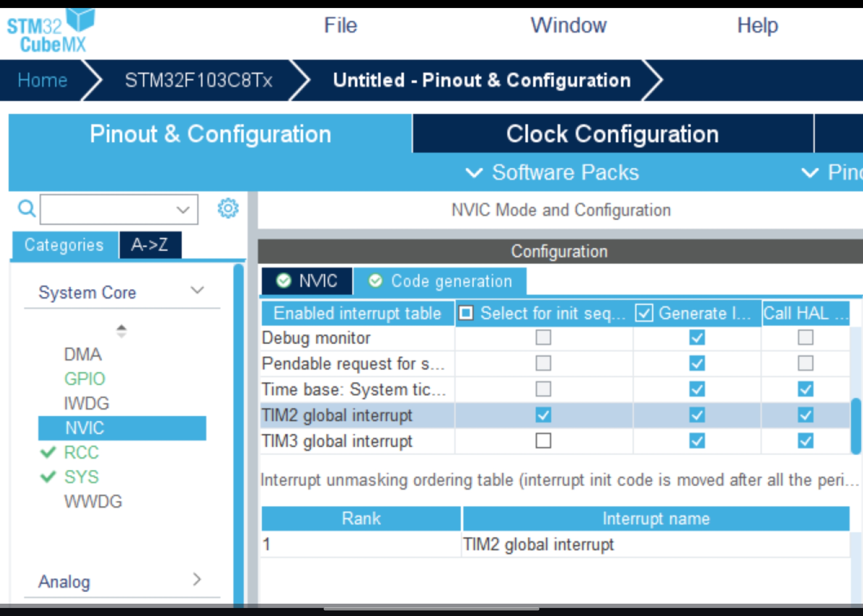
Task: Select NVIC in System Core list
Action: [122, 428]
